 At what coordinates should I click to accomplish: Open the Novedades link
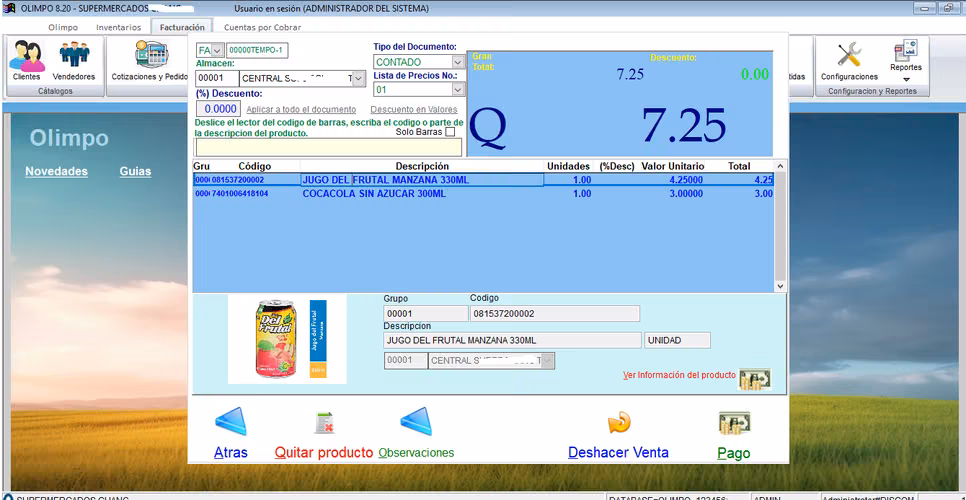(56, 171)
